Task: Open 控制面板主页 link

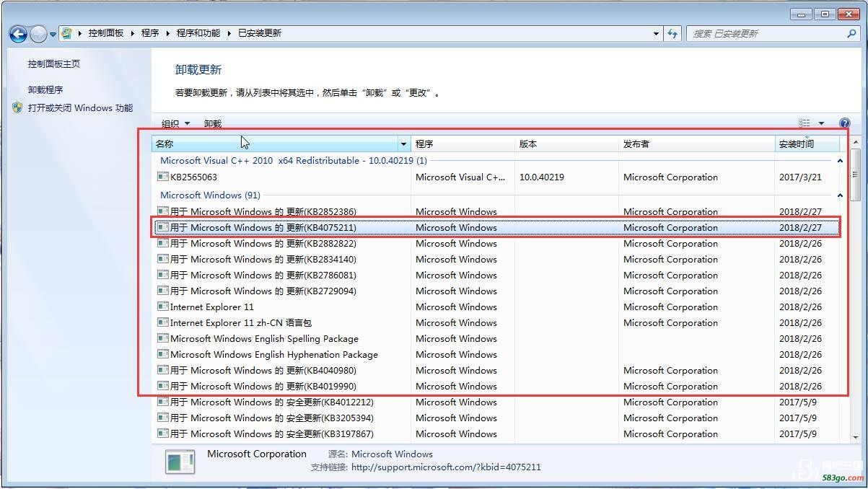Action: (54, 64)
